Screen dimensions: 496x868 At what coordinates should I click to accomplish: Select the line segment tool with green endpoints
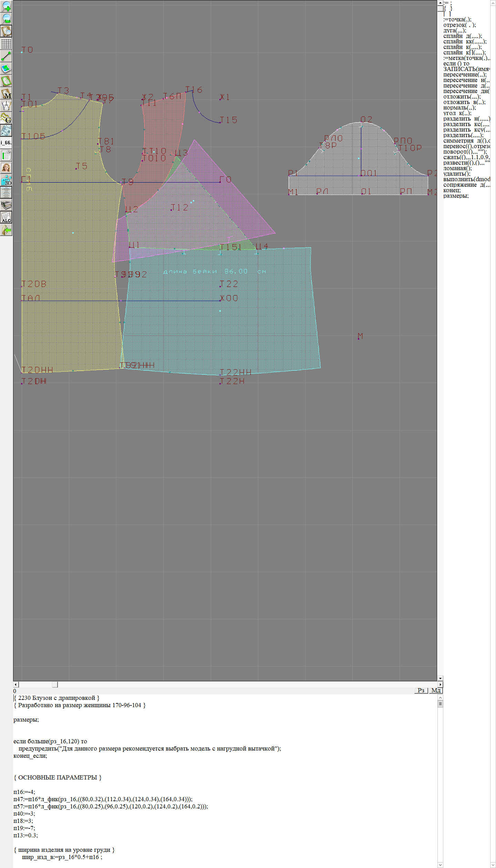click(6, 56)
